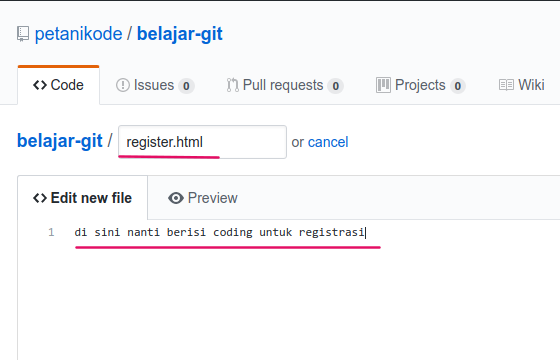This screenshot has width=560, height=360.
Task: Click the cancel link
Action: 328,142
